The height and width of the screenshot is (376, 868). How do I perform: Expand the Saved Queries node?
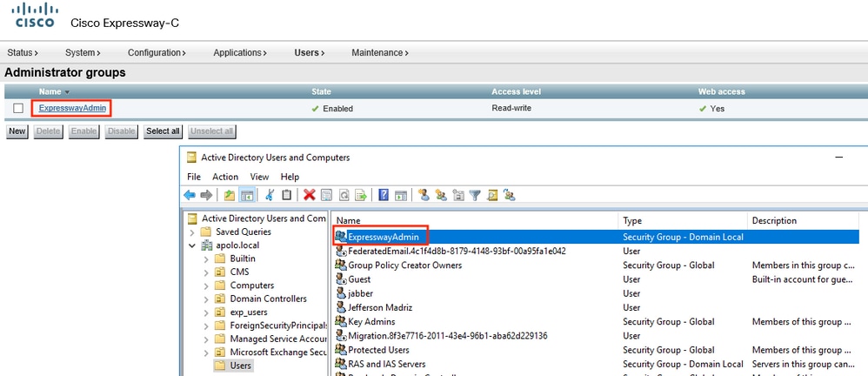[192, 232]
